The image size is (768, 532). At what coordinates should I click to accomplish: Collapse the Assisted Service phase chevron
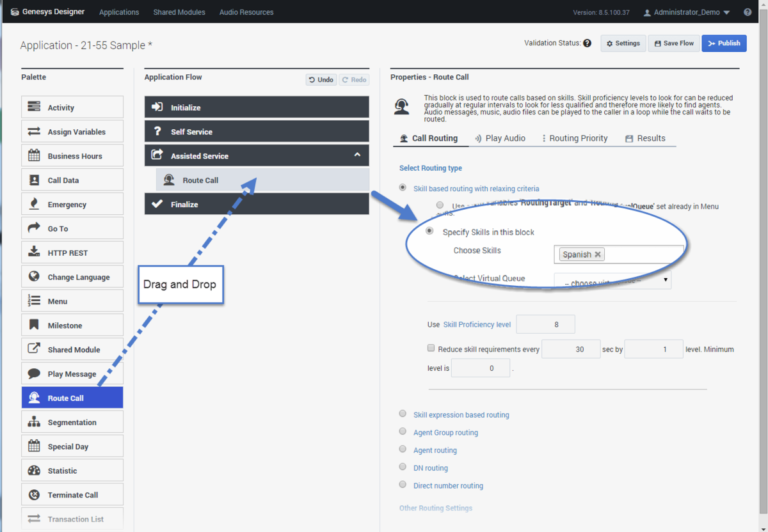[x=357, y=155]
